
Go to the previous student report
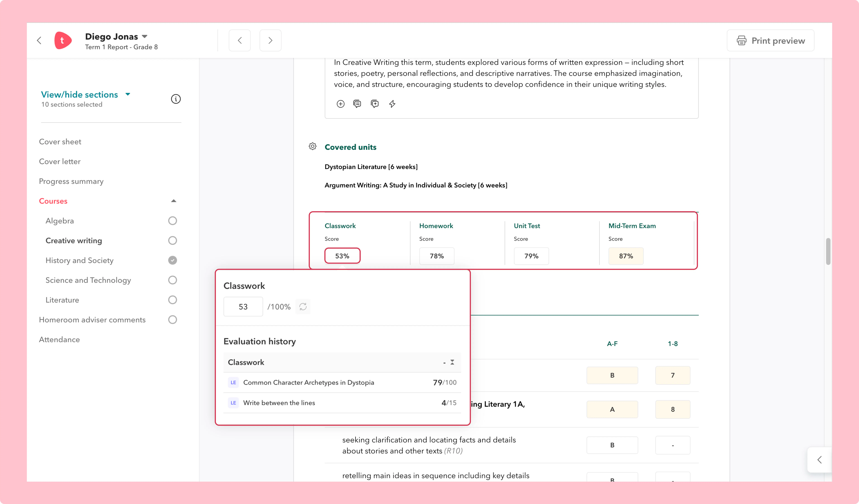tap(240, 41)
